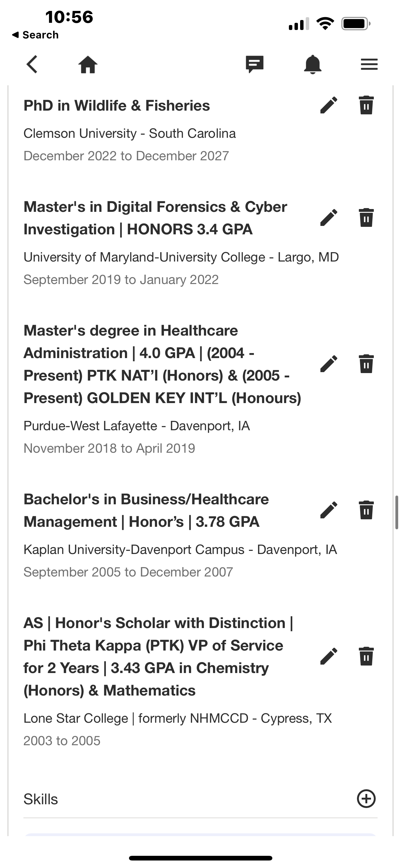The height and width of the screenshot is (868, 401).
Task: Open the notifications bell
Action: (x=312, y=64)
